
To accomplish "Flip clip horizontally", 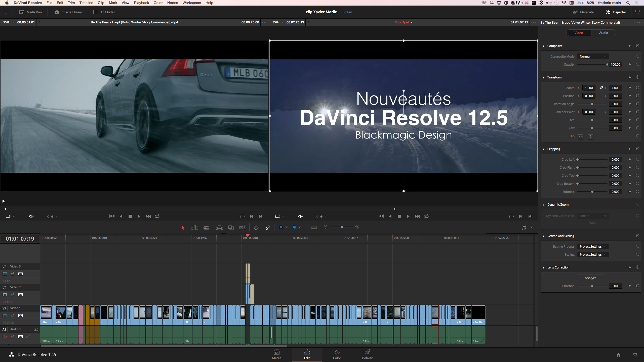I will (x=581, y=137).
